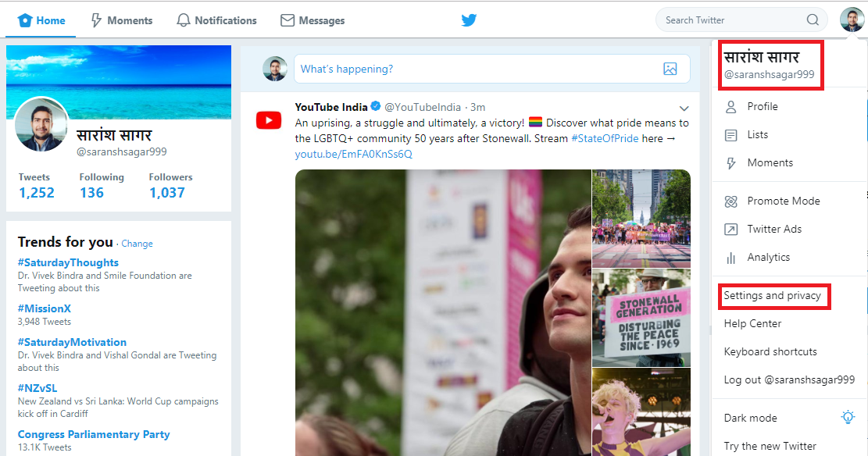Click the verified badge next to YouTube India

coord(375,106)
